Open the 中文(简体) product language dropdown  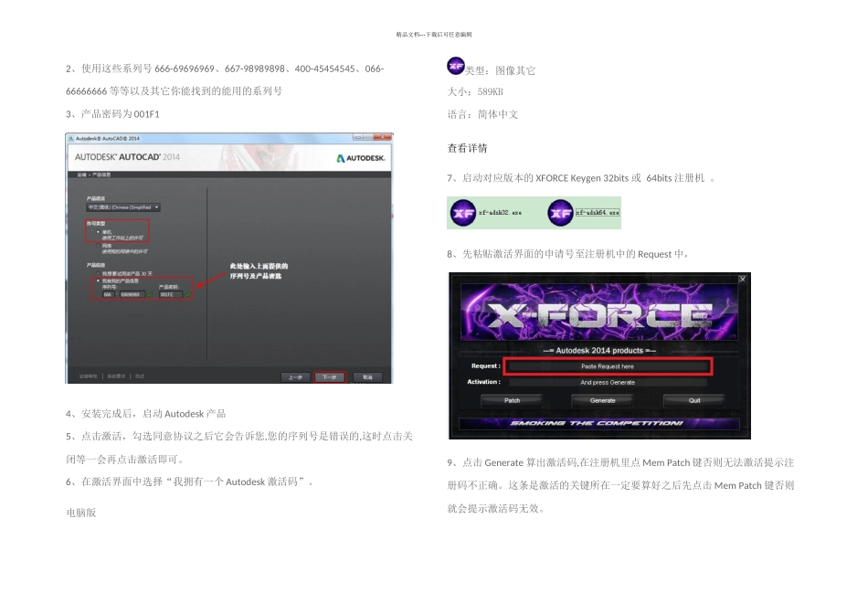tap(123, 207)
